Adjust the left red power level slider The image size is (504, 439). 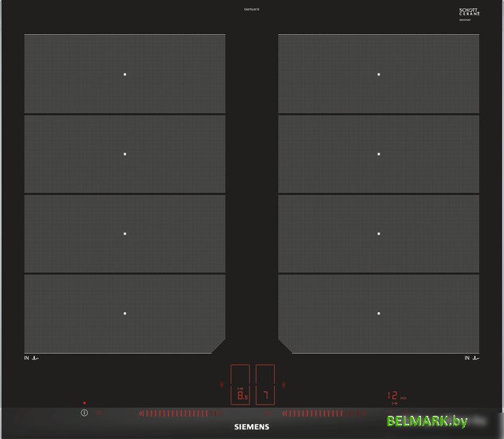tap(179, 413)
